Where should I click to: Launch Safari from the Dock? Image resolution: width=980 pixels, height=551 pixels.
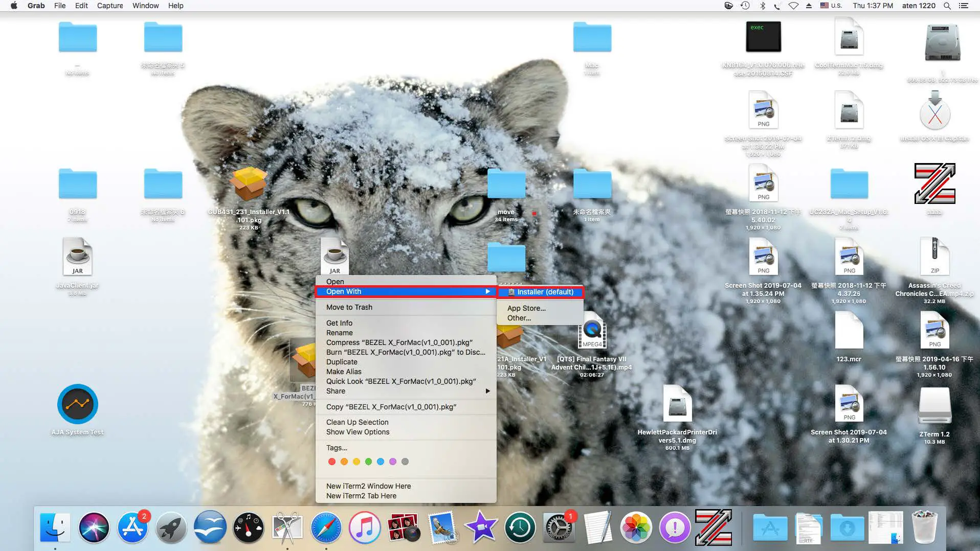pos(327,527)
